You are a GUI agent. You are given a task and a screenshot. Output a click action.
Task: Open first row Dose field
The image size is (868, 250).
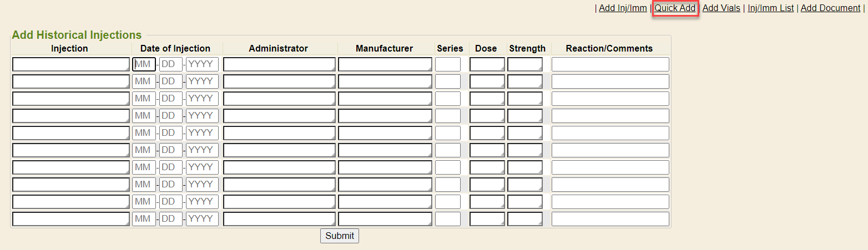[487, 65]
